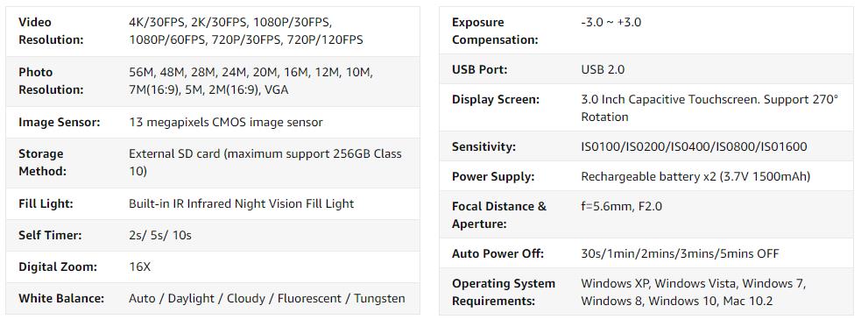Select the Photo Resolution label
868x327 pixels.
[x=51, y=81]
